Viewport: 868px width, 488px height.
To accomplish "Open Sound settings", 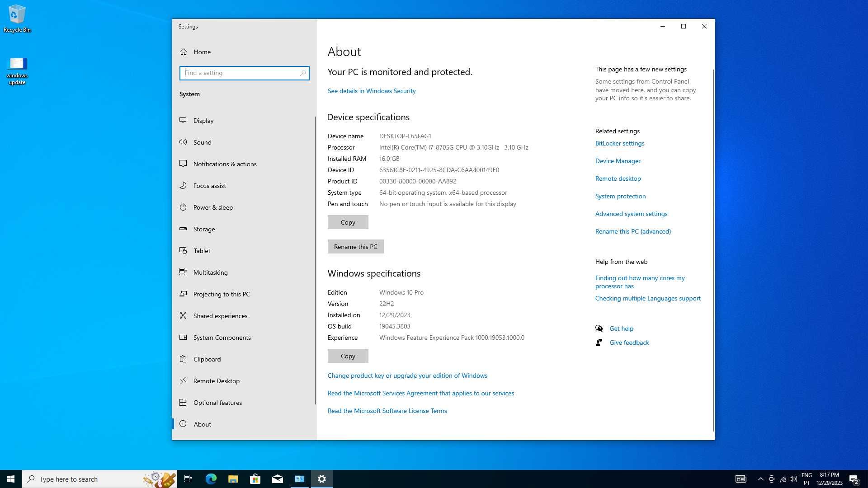I will click(x=202, y=142).
